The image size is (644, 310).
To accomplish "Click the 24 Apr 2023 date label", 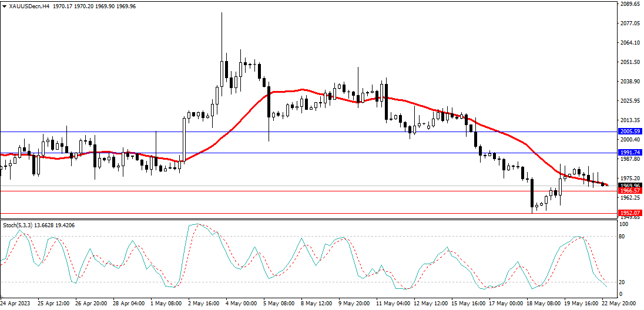I will pyautogui.click(x=16, y=304).
